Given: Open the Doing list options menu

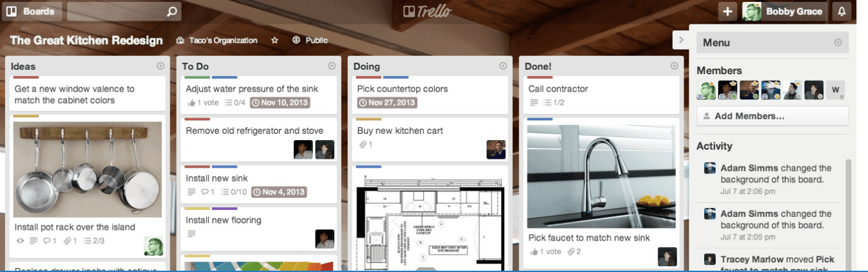Looking at the screenshot, I should point(502,66).
